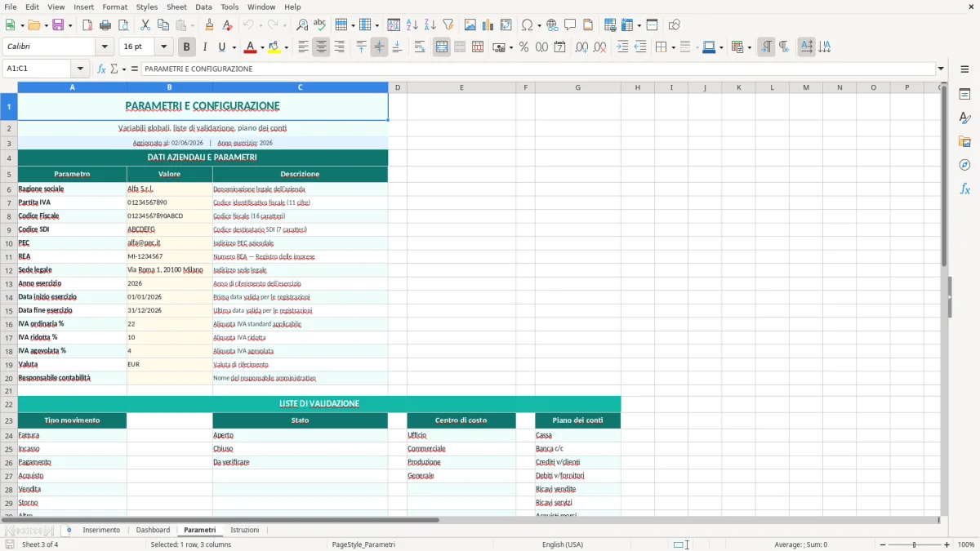Open the Font Name dropdown
This screenshot has width=980, height=551.
pyautogui.click(x=104, y=47)
